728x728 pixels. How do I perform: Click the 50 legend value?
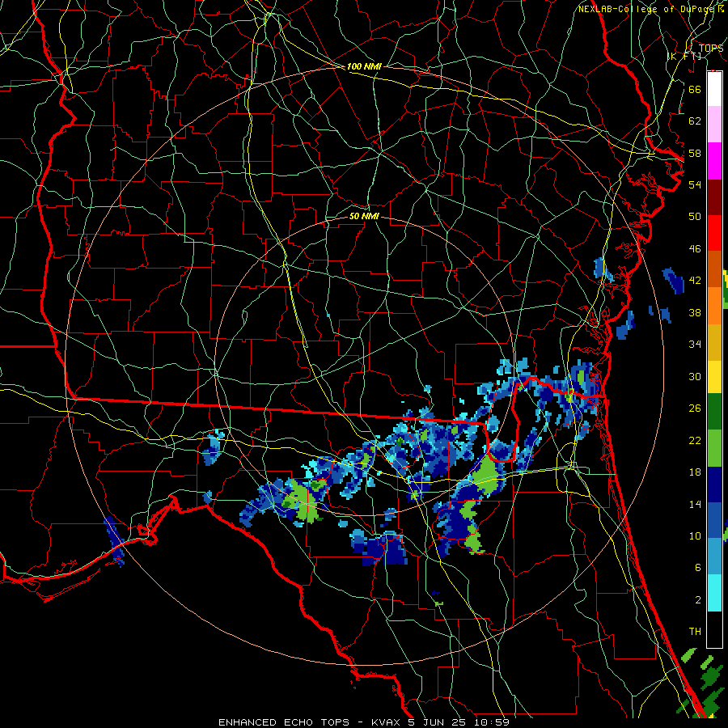695,217
